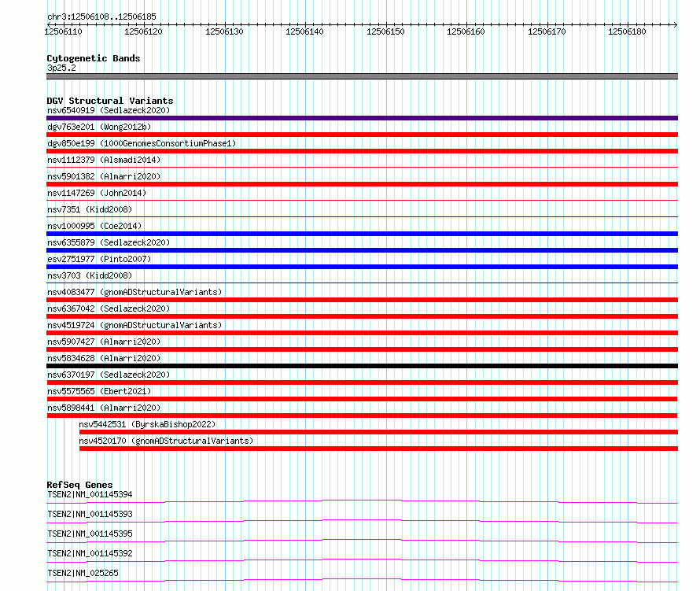This screenshot has width=700, height=591.
Task: Open variant nsv5907427 (Almarri2020)
Action: 104,342
